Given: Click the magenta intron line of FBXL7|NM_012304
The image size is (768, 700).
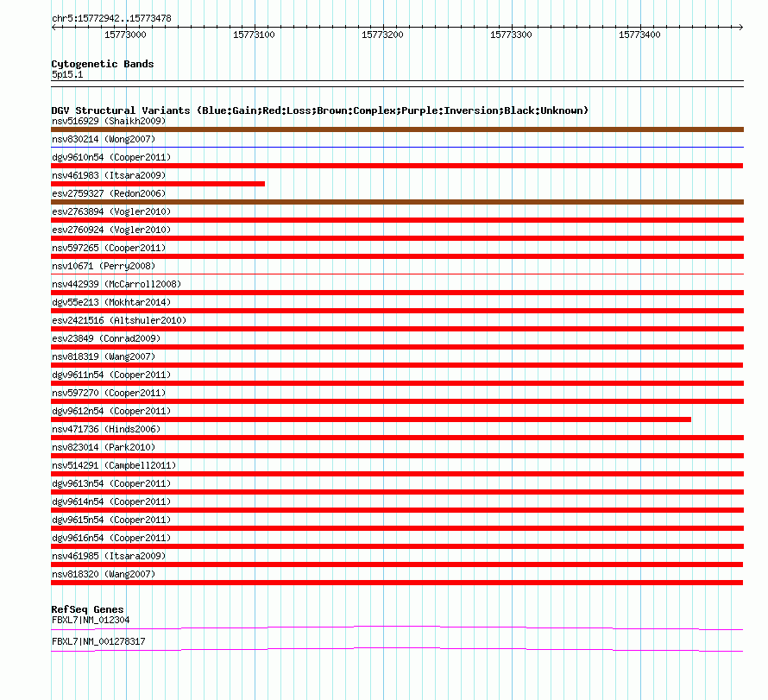Looking at the screenshot, I should (397, 627).
